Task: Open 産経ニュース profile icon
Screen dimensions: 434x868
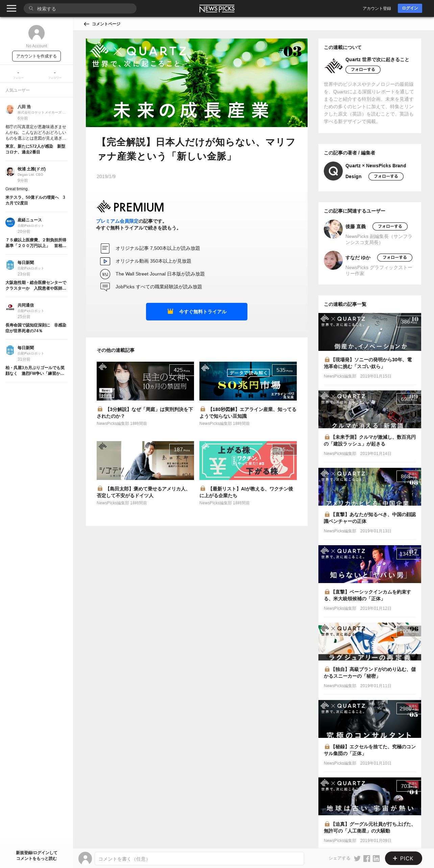Action: (x=10, y=222)
